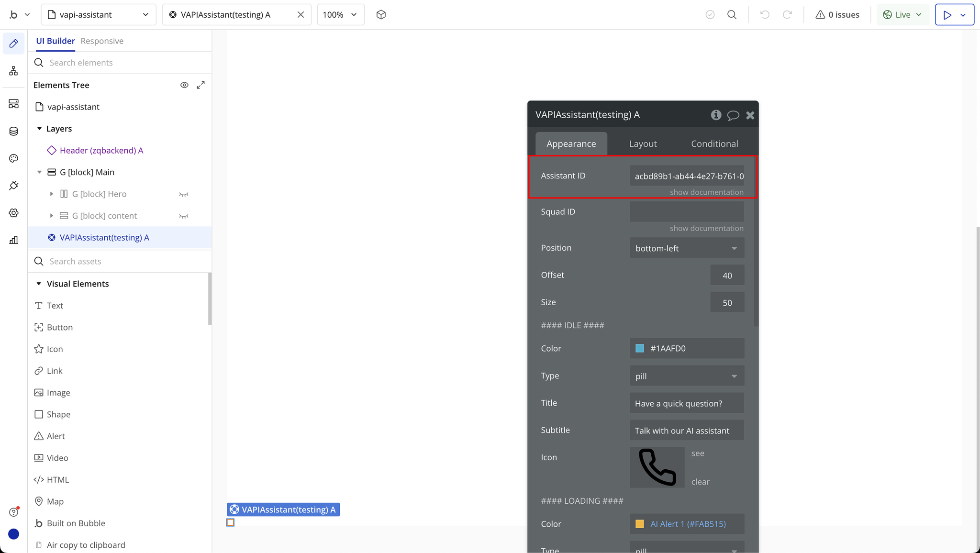Open the Logs chart icon
Image resolution: width=980 pixels, height=553 pixels.
click(13, 240)
